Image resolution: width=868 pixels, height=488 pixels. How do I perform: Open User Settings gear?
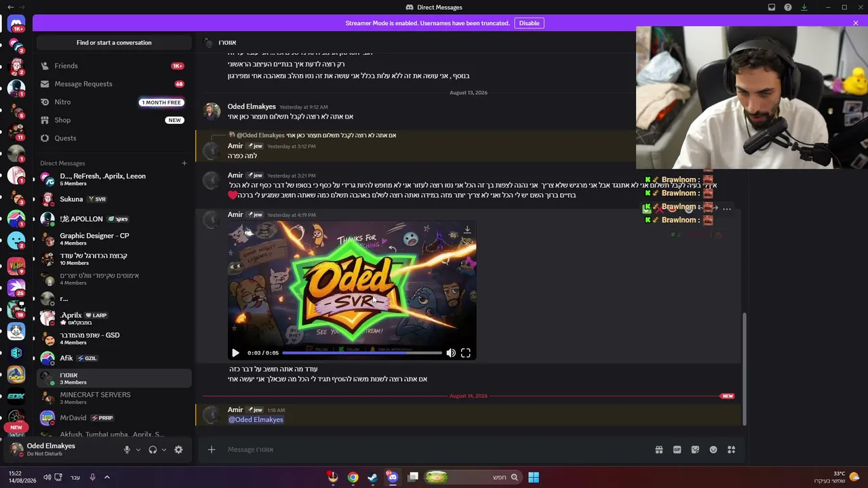(x=178, y=449)
